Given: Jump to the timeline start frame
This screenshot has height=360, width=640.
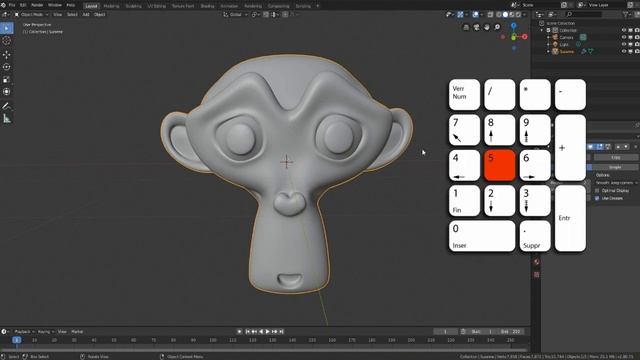Looking at the screenshot, I should [247, 332].
